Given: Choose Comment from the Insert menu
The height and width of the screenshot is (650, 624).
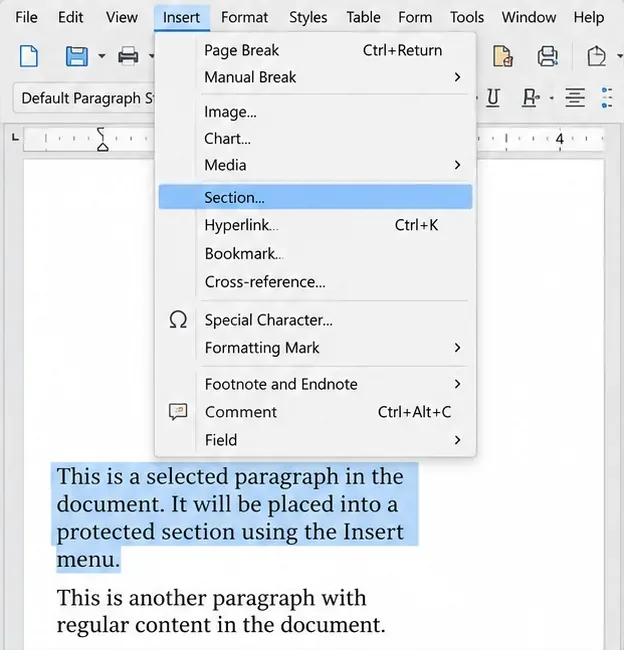Looking at the screenshot, I should coord(315,412).
